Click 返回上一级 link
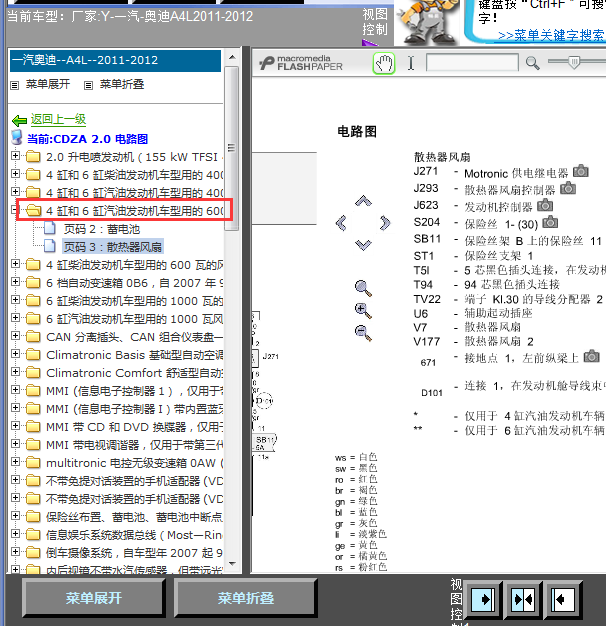Screen dimensions: 606x626 click(x=58, y=119)
